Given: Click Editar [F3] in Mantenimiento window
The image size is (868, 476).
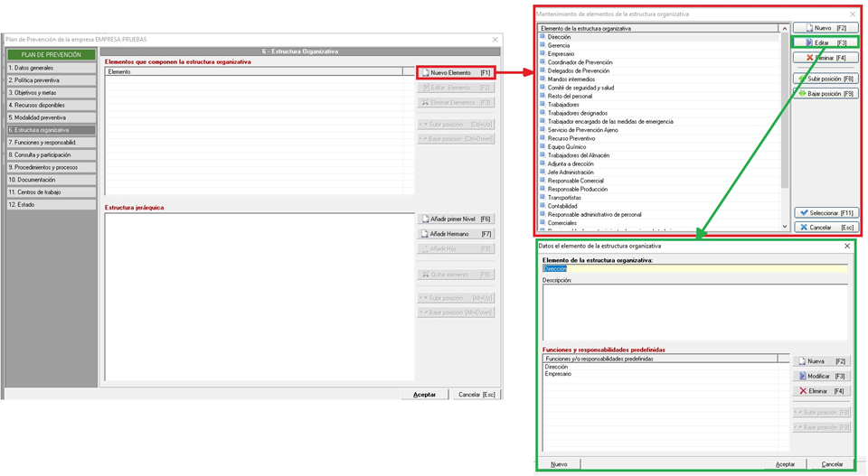Looking at the screenshot, I should pos(826,42).
